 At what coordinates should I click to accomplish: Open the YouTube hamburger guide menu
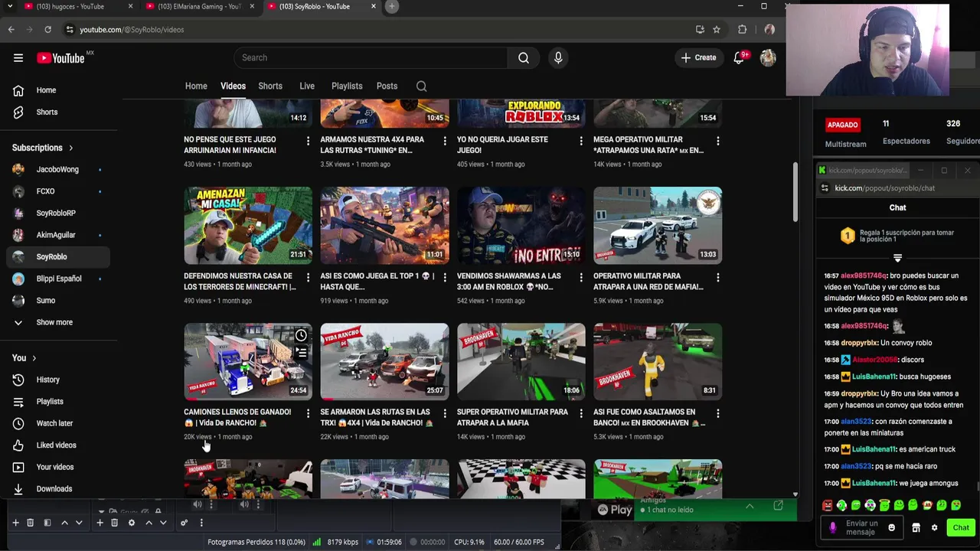[x=18, y=57]
